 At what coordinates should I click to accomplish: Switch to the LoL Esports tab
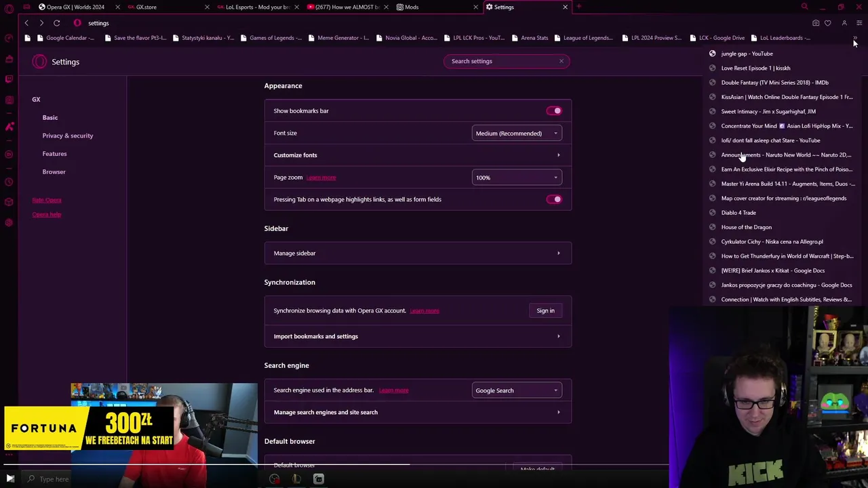(x=256, y=7)
